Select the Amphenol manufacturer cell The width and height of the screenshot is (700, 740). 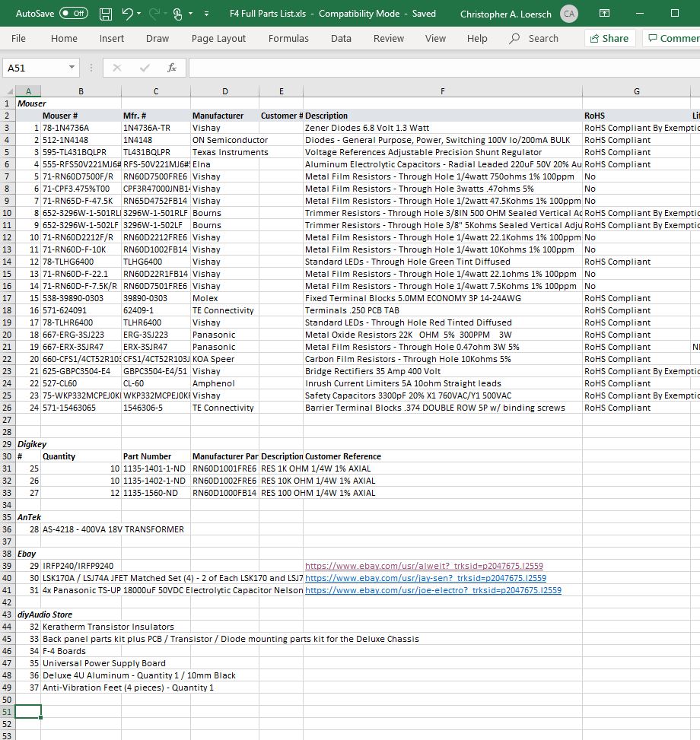(224, 383)
